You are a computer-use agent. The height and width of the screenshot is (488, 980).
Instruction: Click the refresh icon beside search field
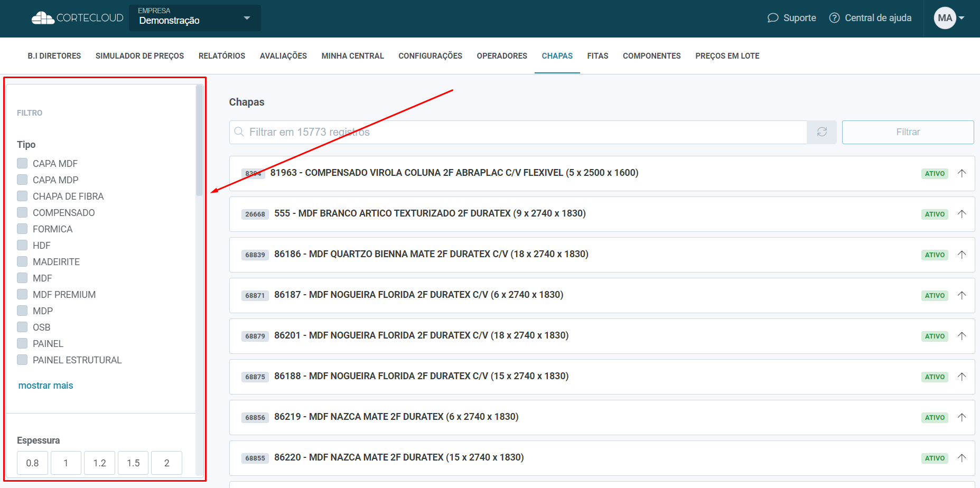pos(822,132)
